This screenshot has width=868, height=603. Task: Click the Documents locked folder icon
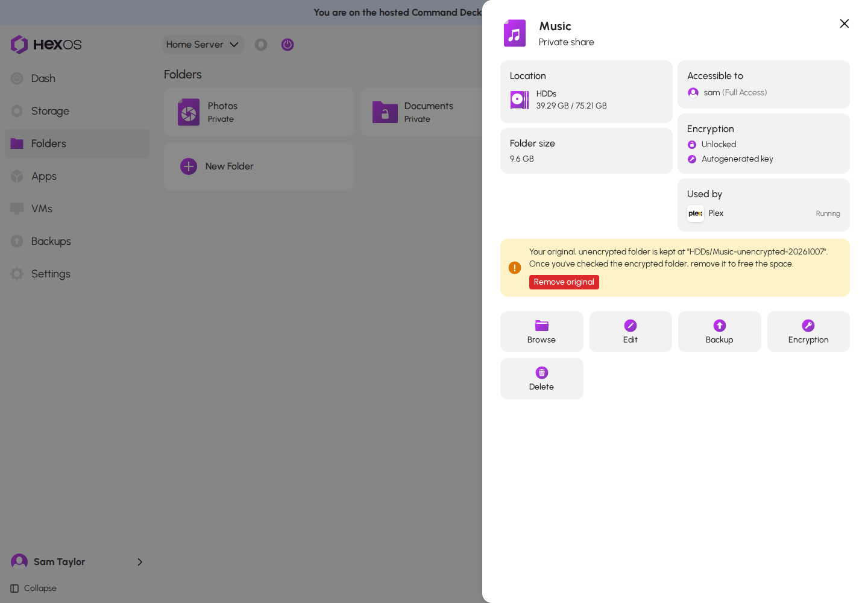[x=385, y=112]
